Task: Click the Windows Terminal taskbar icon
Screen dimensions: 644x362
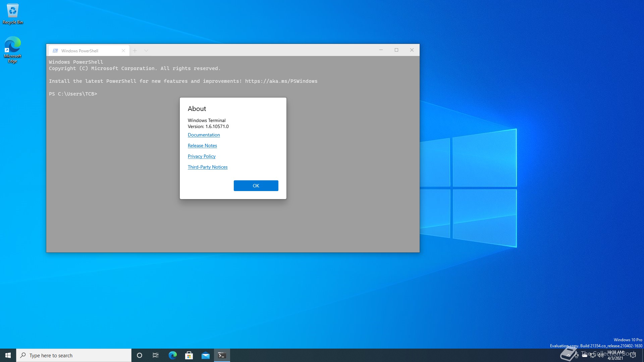Action: click(x=222, y=355)
